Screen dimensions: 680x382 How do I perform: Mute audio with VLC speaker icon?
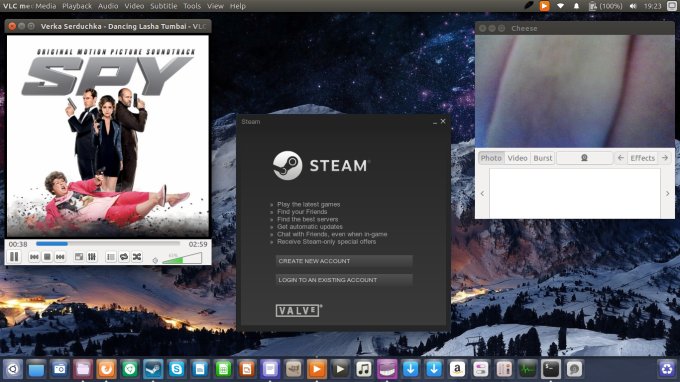(155, 260)
